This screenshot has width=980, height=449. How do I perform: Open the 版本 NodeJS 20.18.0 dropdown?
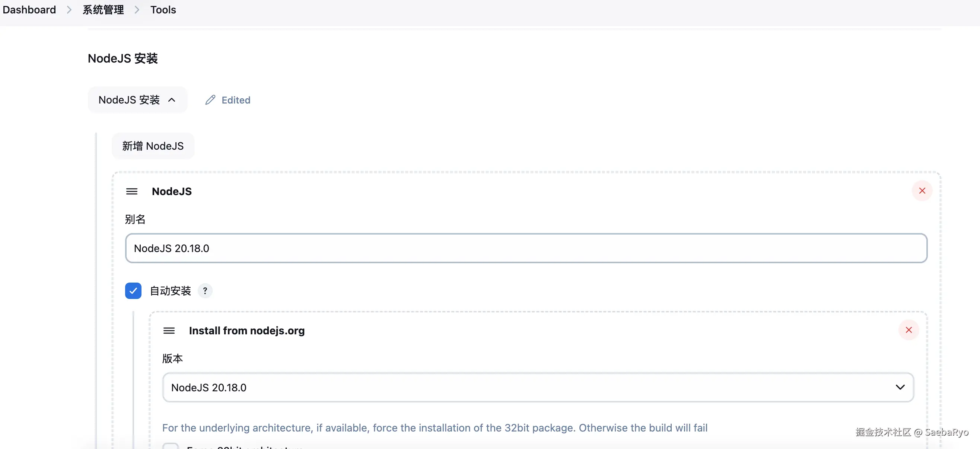(538, 387)
